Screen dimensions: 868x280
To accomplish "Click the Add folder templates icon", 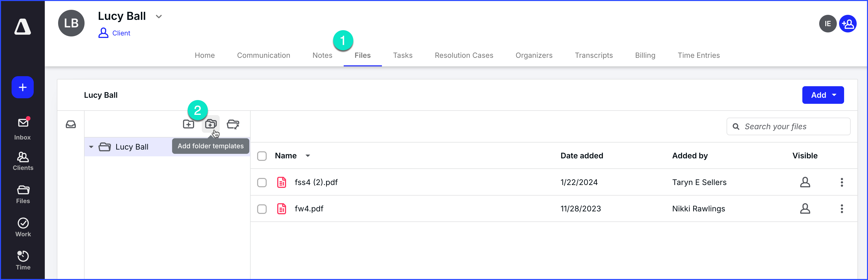I will 211,124.
